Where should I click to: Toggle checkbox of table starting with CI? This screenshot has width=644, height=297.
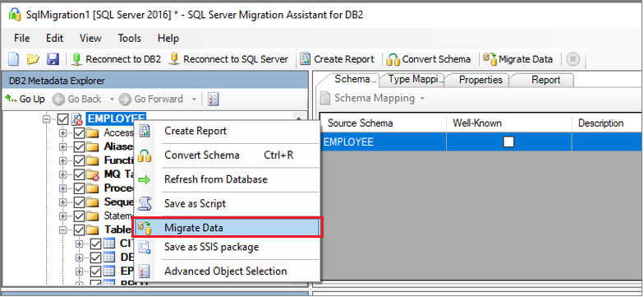95,244
